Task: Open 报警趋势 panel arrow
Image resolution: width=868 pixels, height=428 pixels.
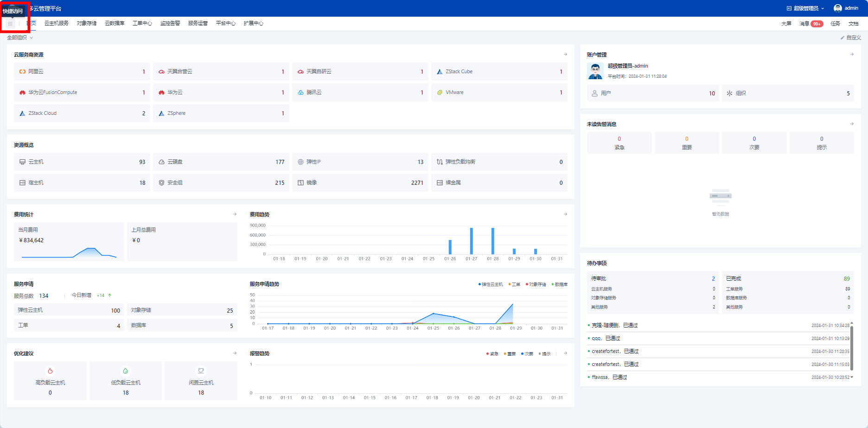Action: (x=565, y=353)
